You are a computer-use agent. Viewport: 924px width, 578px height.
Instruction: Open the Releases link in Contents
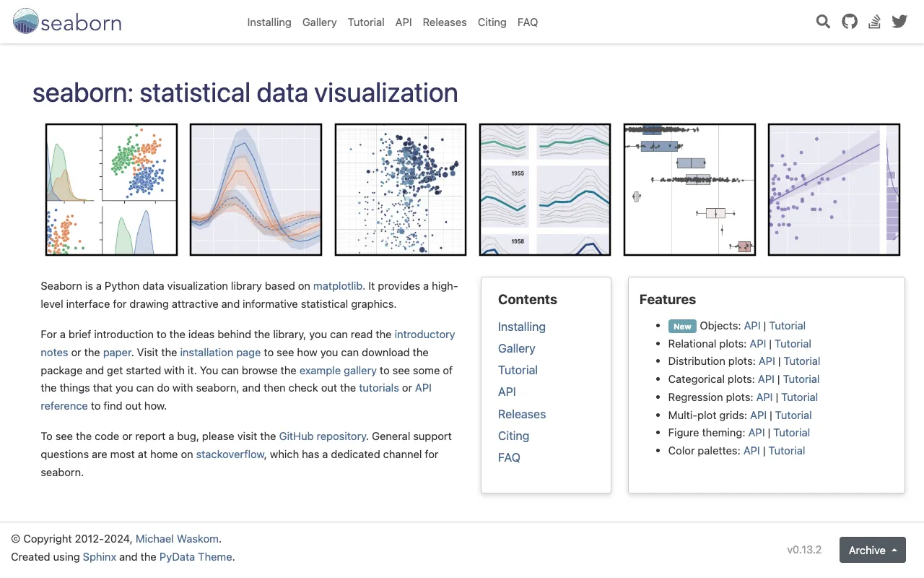coord(522,414)
